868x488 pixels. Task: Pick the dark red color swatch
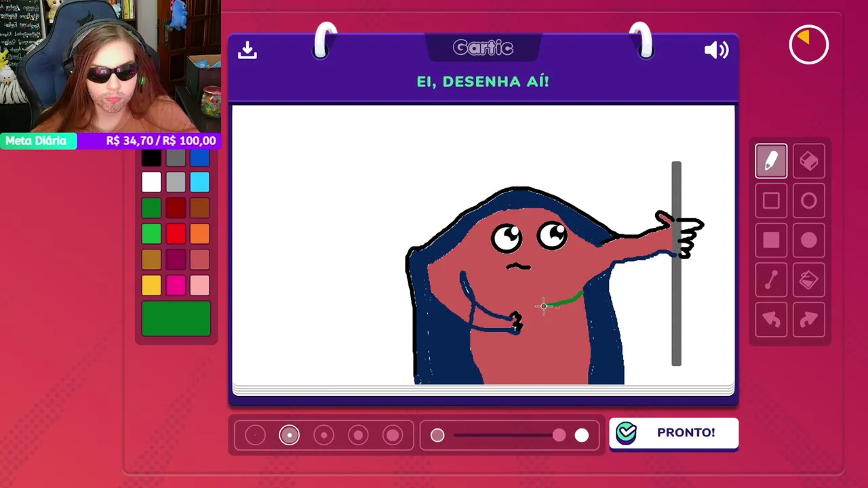pyautogui.click(x=176, y=208)
